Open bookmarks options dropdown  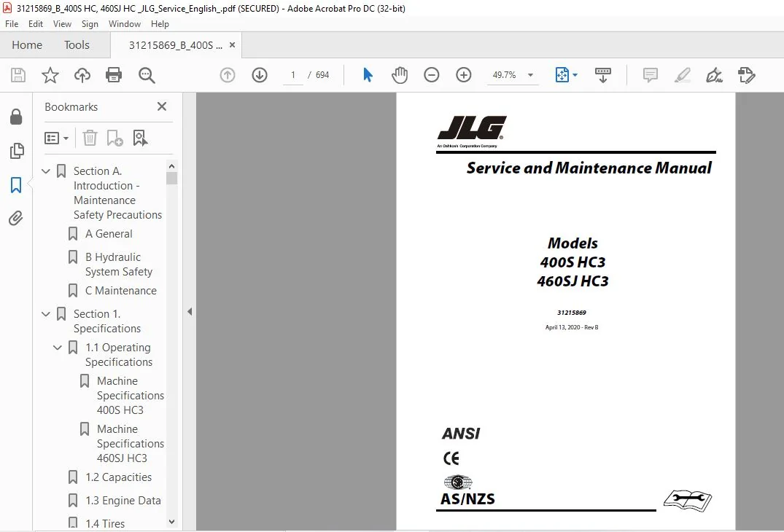point(56,138)
